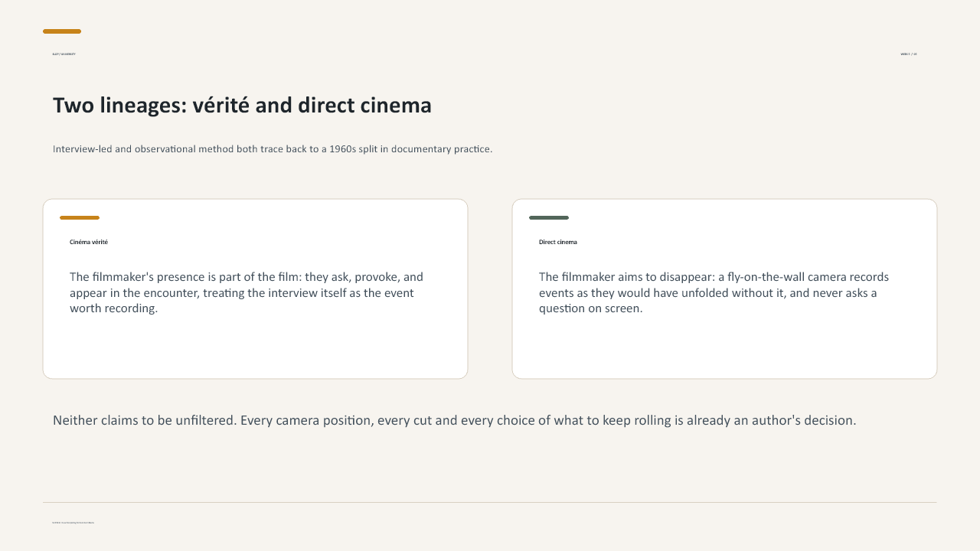
Task: Click the small footer text at the bottom left
Action: pos(73,523)
